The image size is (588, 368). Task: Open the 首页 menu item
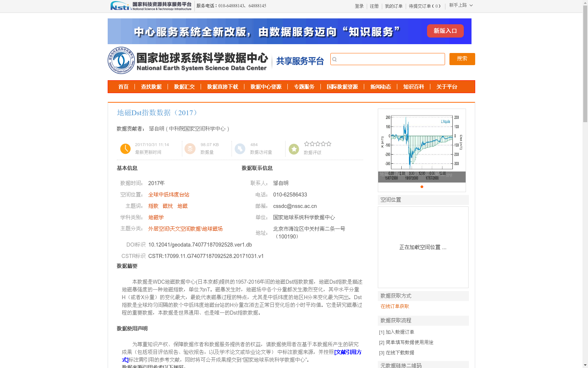click(123, 87)
